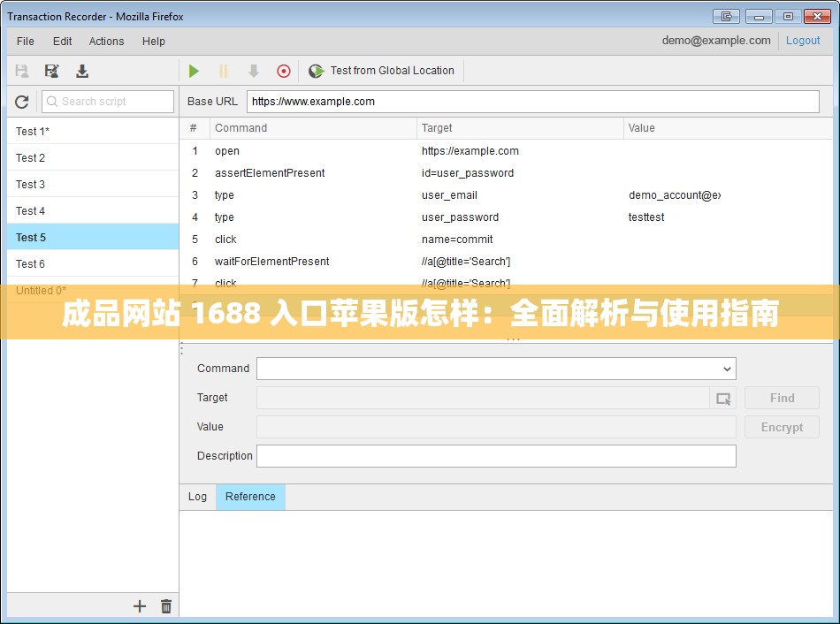Screen dimensions: 840x624
Task: Run the script using the green play icon
Action: [x=194, y=71]
